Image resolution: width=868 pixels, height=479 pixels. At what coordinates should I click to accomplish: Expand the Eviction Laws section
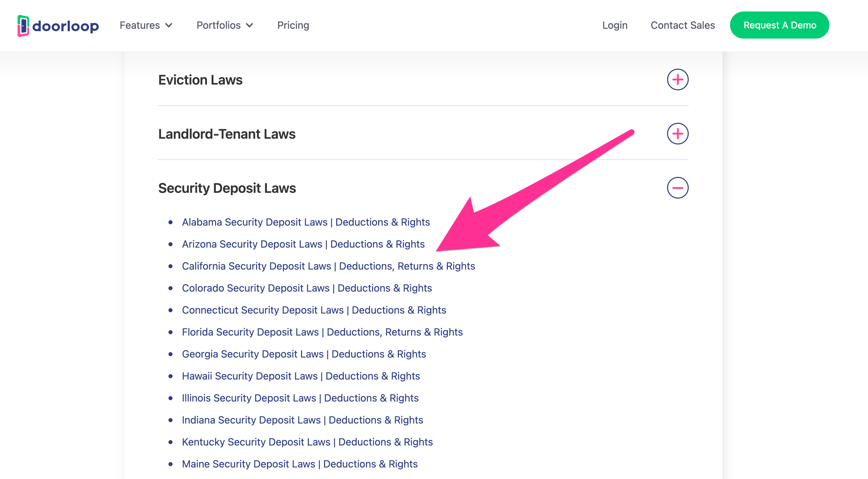pos(200,80)
